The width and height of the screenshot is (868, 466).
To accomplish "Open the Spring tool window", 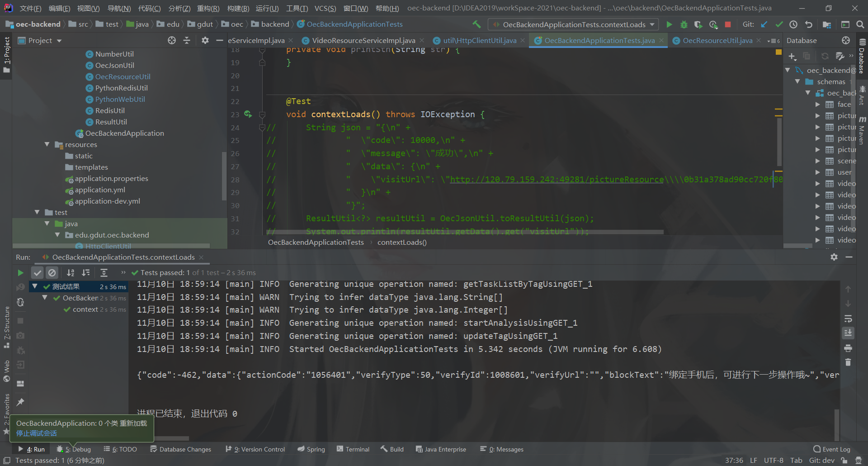I will tap(311, 449).
